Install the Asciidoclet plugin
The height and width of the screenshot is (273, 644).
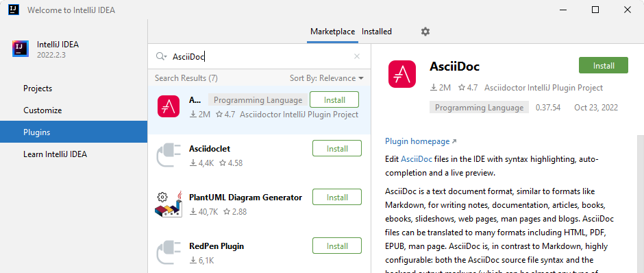[x=337, y=148]
